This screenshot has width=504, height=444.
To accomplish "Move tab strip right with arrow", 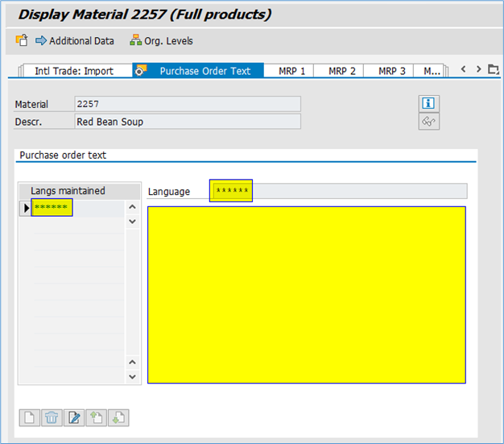I will [x=478, y=68].
